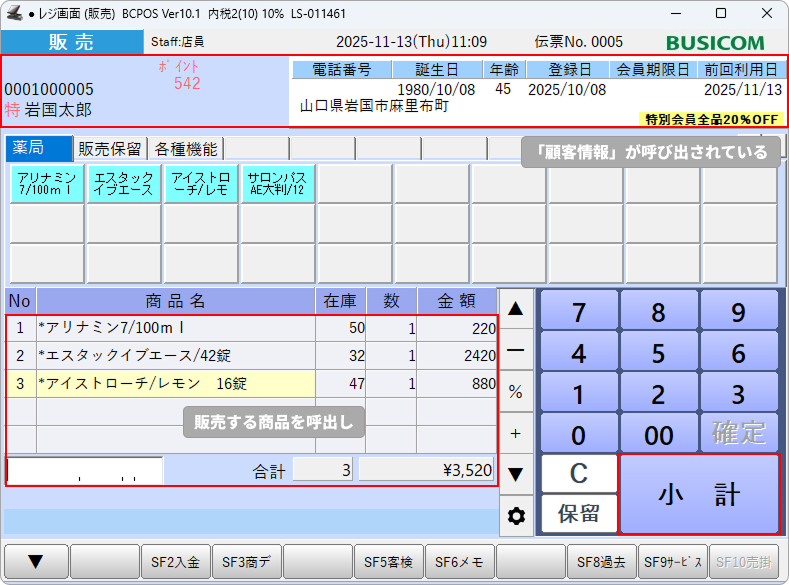Click the gear settings icon beside the keypad
Image resolution: width=789 pixels, height=585 pixels.
[x=516, y=516]
